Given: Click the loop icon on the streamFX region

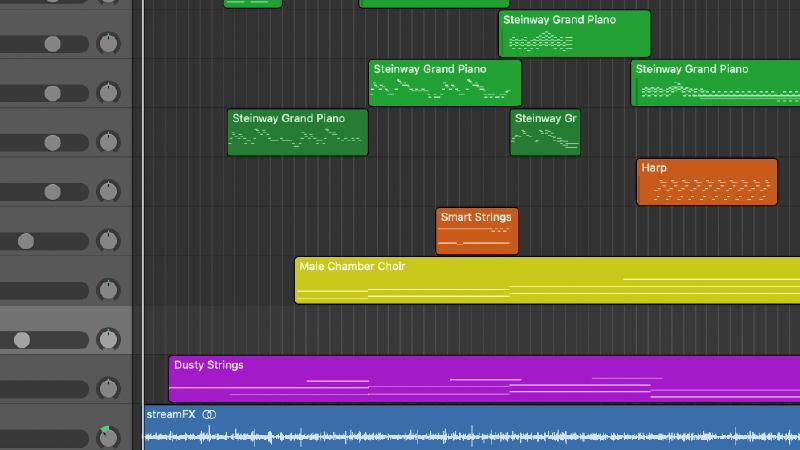Looking at the screenshot, I should pos(209,414).
